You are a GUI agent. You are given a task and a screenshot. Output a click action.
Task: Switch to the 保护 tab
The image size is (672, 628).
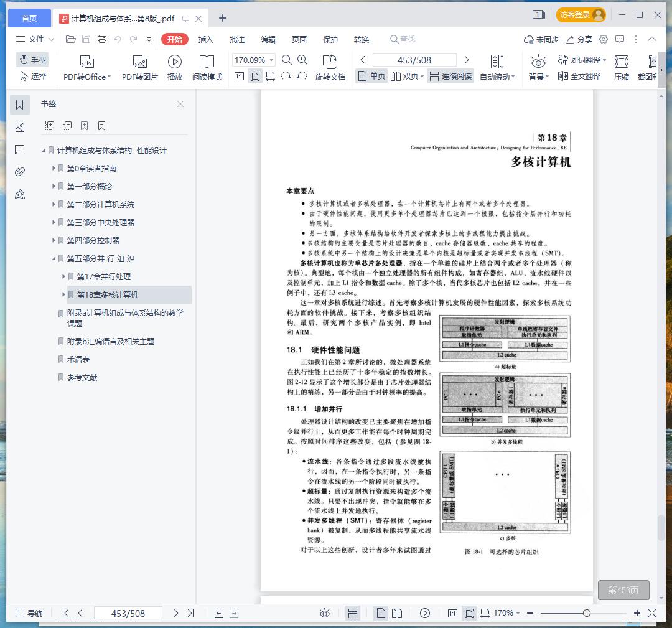click(330, 39)
